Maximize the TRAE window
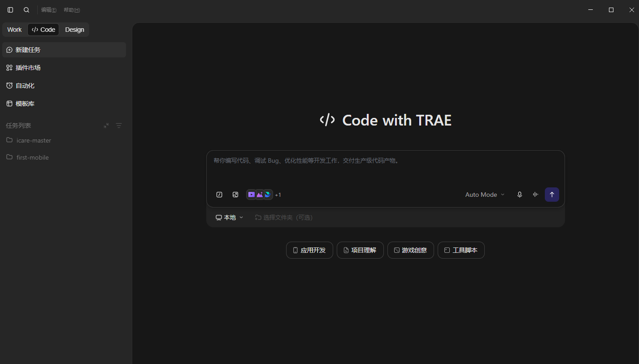The image size is (639, 364). (611, 10)
